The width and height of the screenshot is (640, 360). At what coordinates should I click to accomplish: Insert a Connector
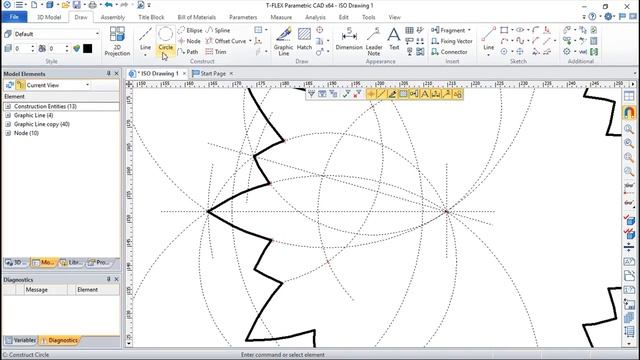tap(449, 52)
